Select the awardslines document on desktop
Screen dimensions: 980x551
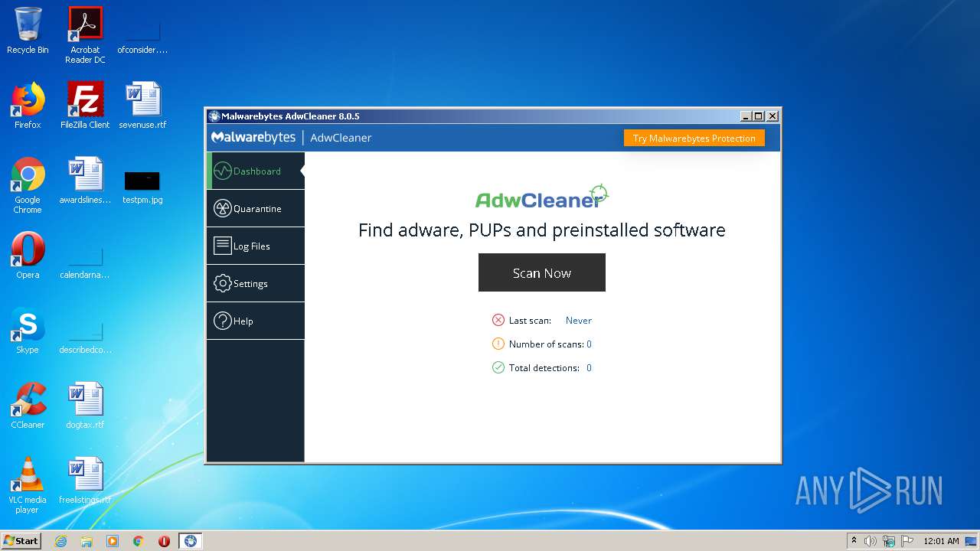click(x=85, y=181)
